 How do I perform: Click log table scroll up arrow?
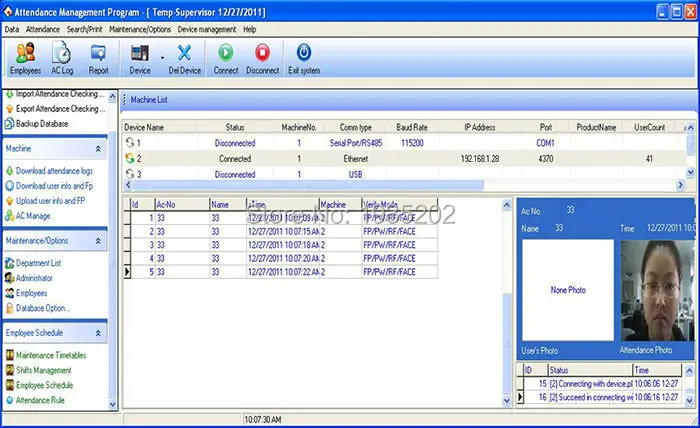click(x=507, y=205)
